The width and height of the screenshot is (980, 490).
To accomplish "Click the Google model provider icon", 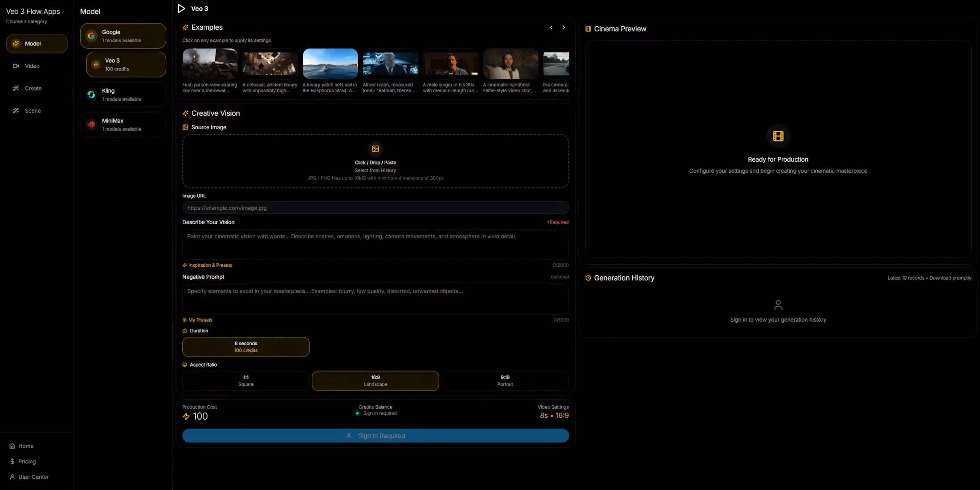I will pyautogui.click(x=91, y=36).
